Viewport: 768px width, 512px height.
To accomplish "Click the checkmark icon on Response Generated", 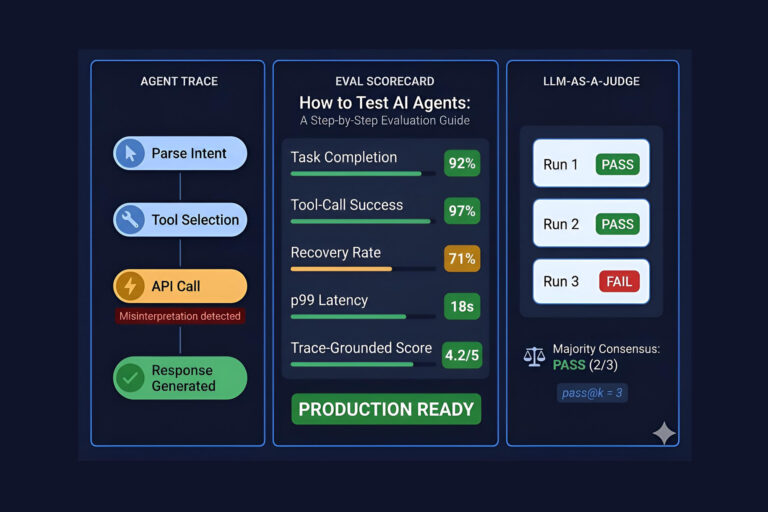I will click(x=130, y=378).
